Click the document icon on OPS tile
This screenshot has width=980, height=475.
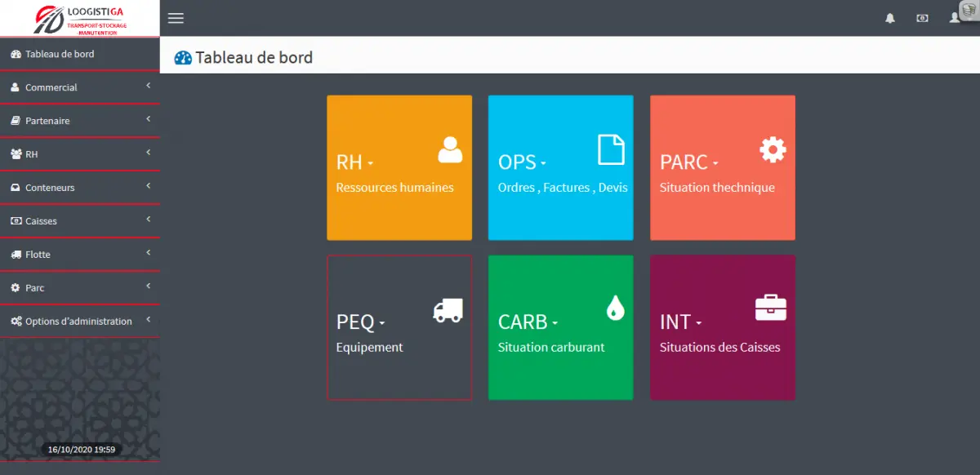(x=611, y=149)
